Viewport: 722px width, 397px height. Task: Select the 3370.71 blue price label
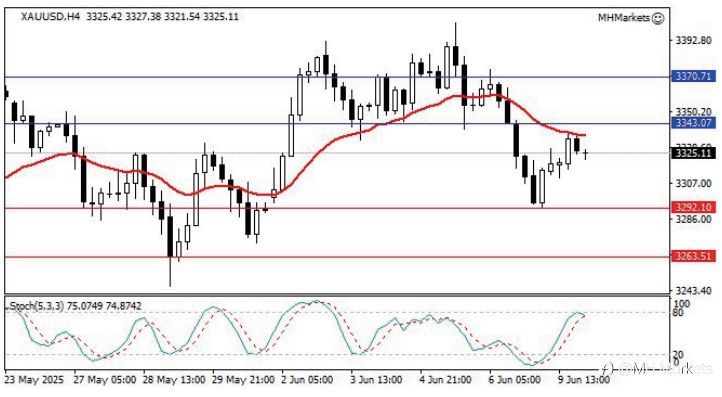point(693,76)
